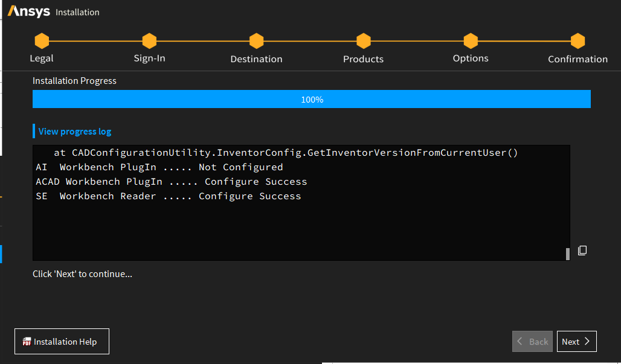This screenshot has height=364, width=621.
Task: Click the Sign-In step hexagon icon
Action: pyautogui.click(x=149, y=41)
